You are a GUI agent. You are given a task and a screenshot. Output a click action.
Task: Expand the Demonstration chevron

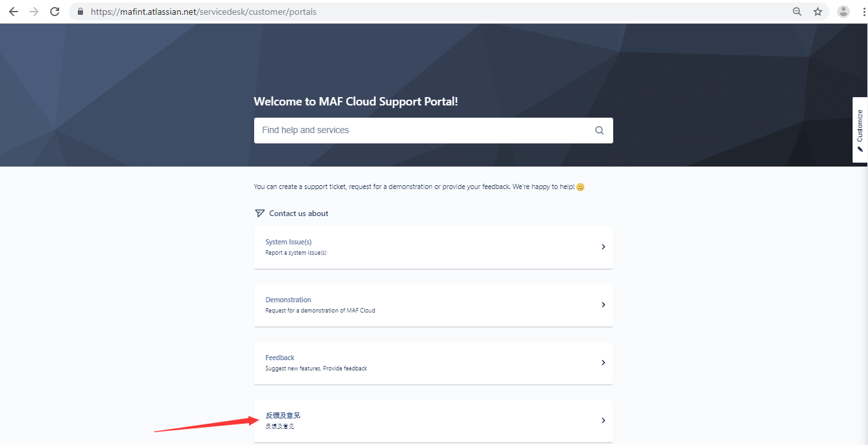coord(603,305)
